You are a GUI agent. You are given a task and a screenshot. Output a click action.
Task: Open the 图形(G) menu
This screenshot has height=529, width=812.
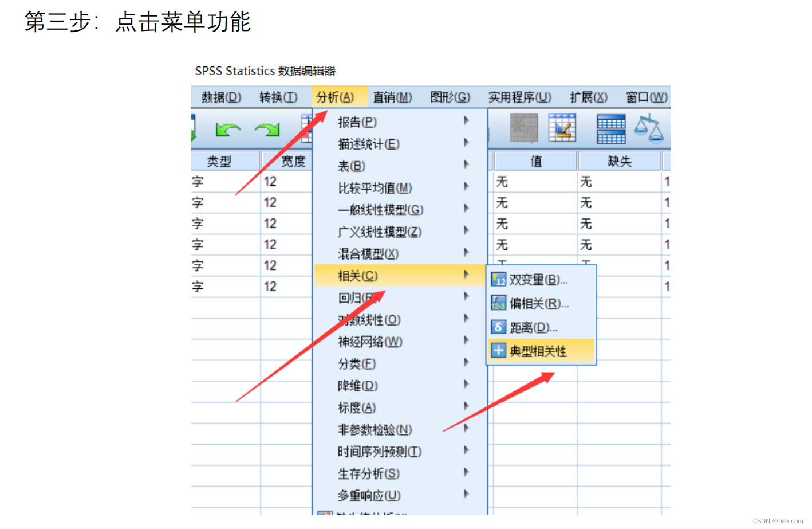click(x=450, y=97)
